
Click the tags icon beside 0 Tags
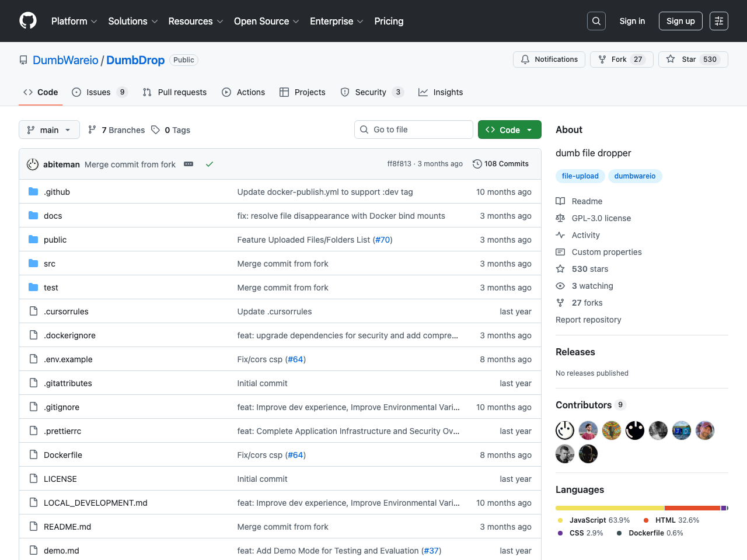point(155,129)
